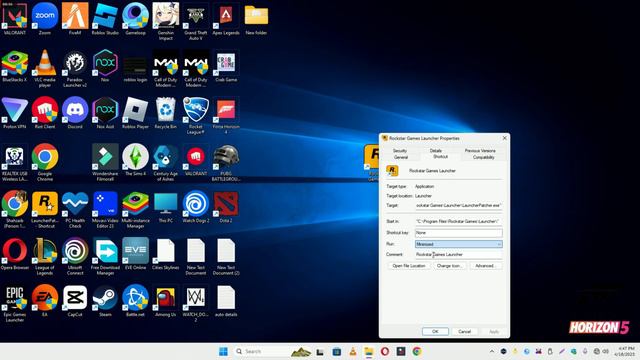Open the taskbar clock and date
640x360 pixels.
click(x=625, y=351)
